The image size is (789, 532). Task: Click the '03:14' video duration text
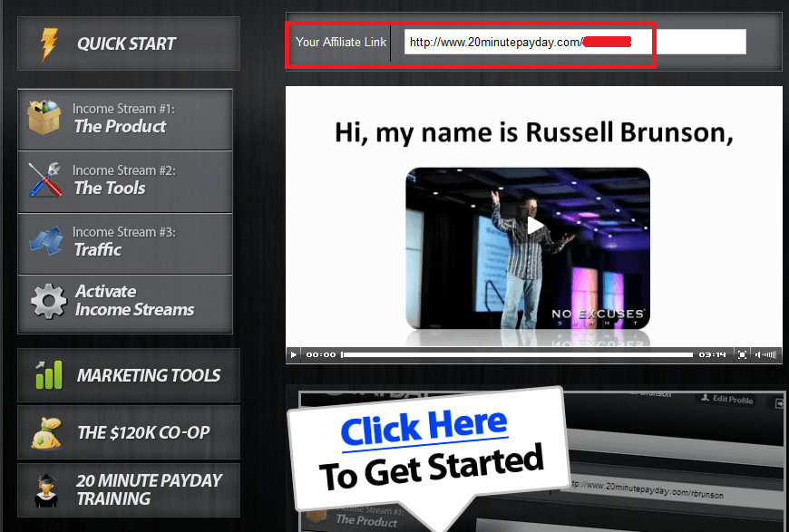click(712, 355)
